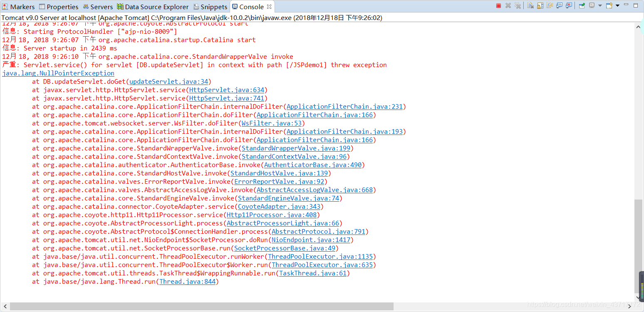
Task: Click the Open Console icon
Action: click(x=609, y=5)
